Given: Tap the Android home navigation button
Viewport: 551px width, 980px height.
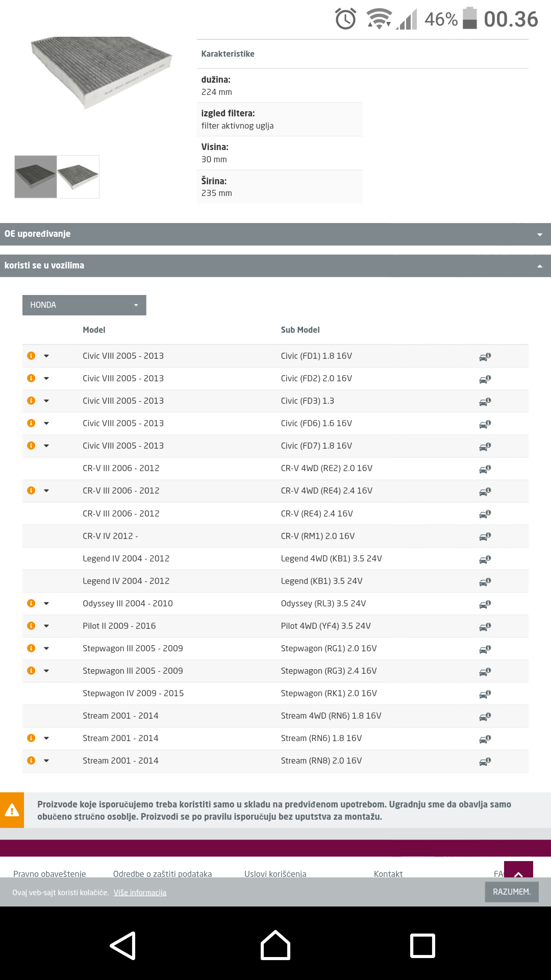Looking at the screenshot, I should pyautogui.click(x=275, y=945).
